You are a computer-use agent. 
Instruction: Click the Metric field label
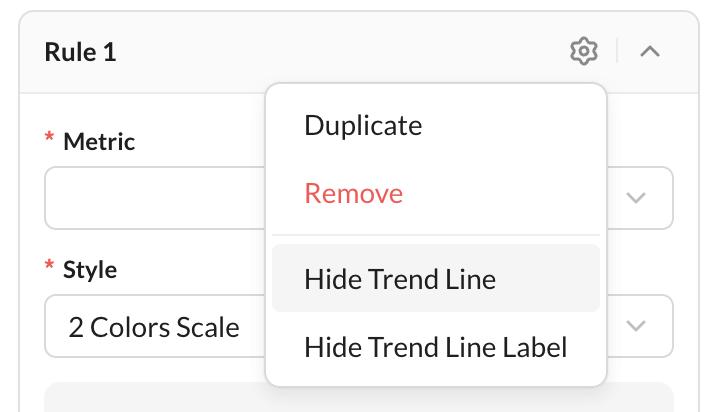coord(99,141)
